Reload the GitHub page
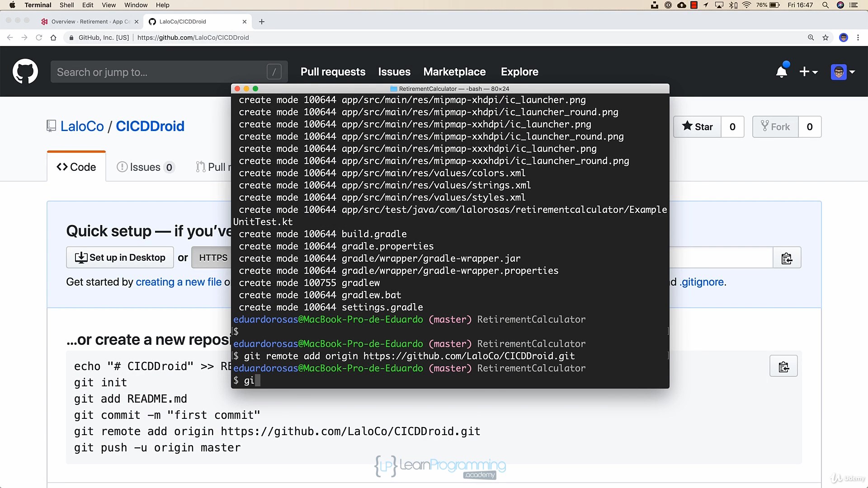868x488 pixels. coord(39,38)
